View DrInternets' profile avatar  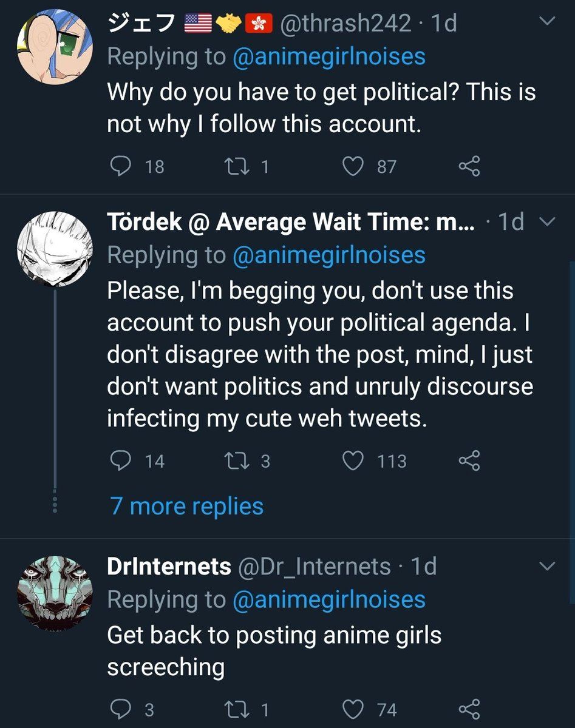[x=55, y=591]
